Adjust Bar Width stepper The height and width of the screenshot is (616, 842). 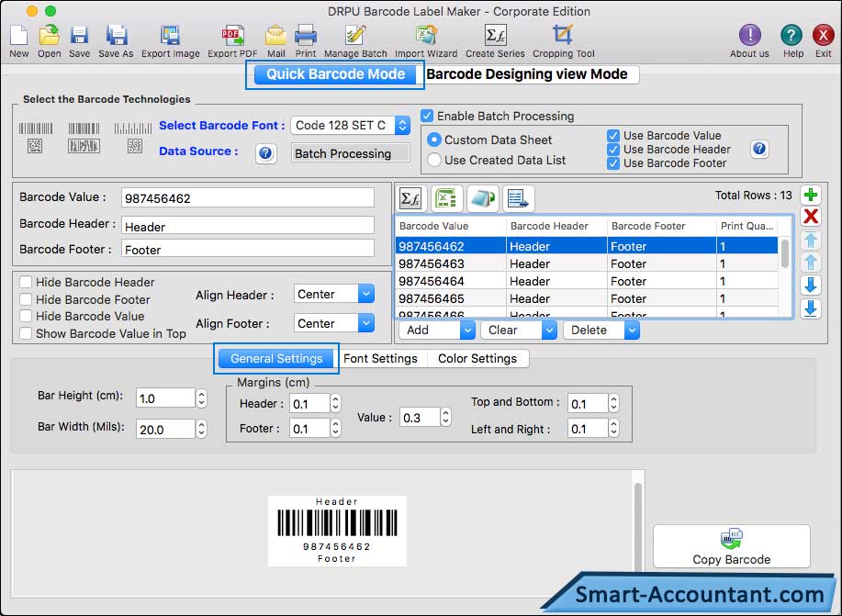pyautogui.click(x=201, y=429)
